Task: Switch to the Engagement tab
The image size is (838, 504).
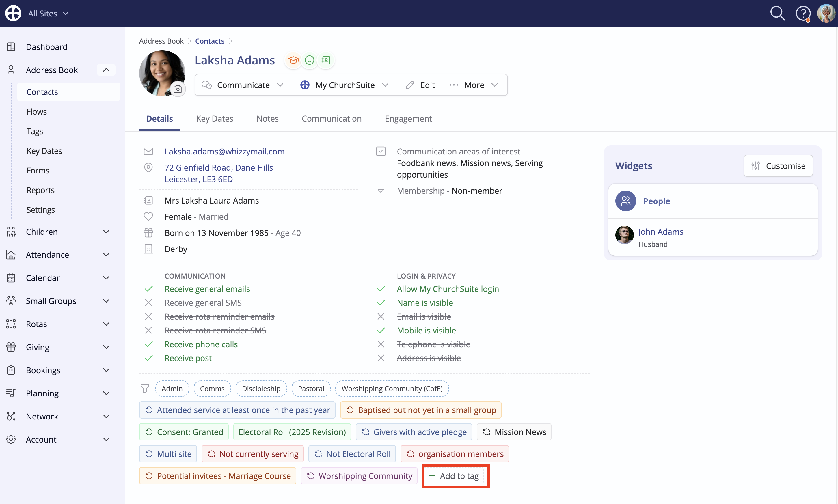Action: click(x=408, y=119)
